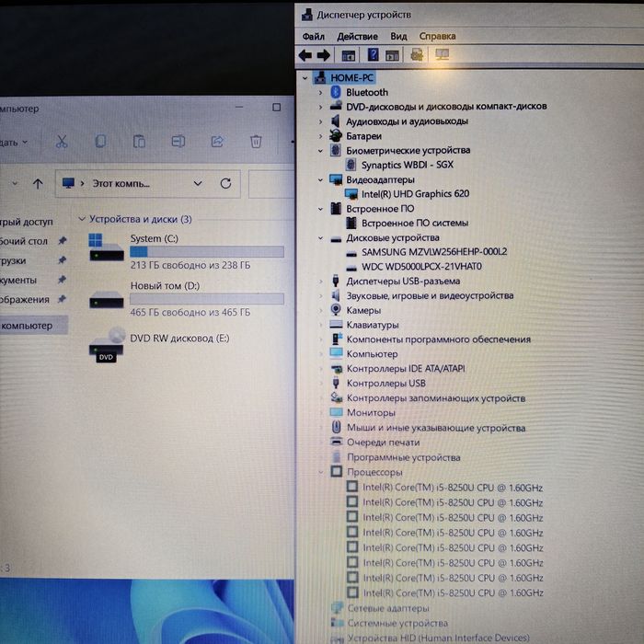
Task: Click the Update driver printer-like toolbar icon
Action: coord(417,54)
